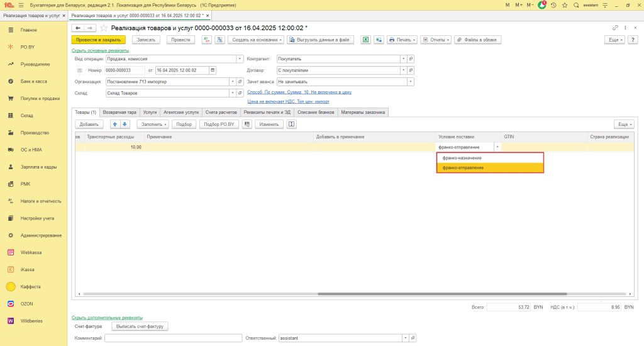This screenshot has width=644, height=346.
Task: Click Провести и закрыть button
Action: (99, 40)
